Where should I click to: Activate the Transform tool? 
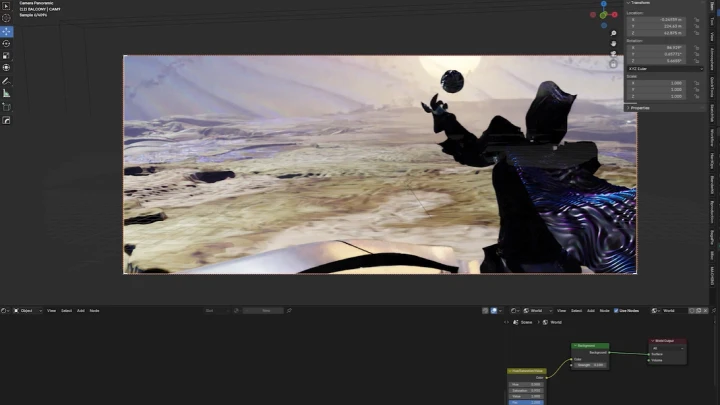pos(6,68)
